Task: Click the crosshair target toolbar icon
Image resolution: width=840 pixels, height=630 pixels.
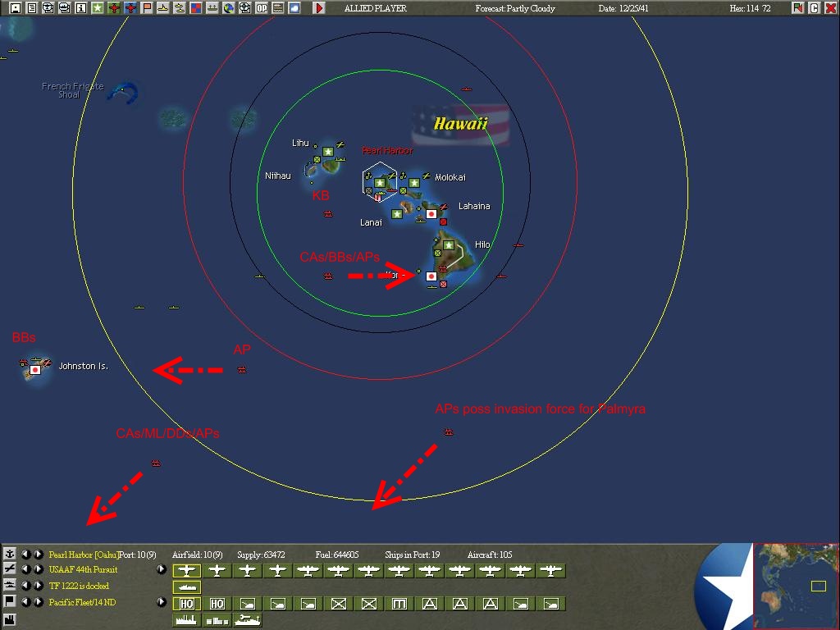Action: 244,7
